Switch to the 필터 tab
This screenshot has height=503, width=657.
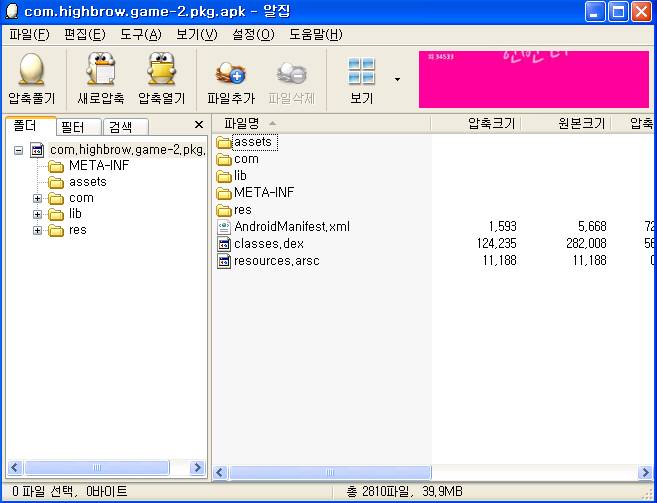[x=79, y=127]
